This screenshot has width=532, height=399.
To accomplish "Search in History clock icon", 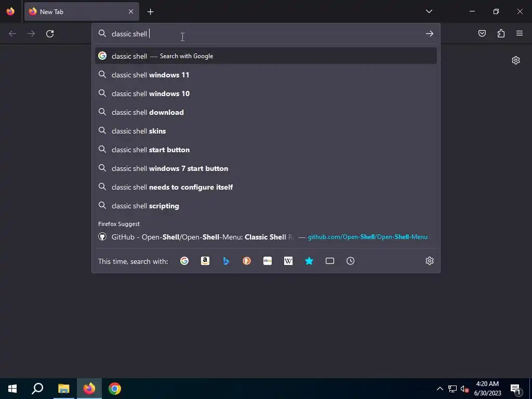I will coord(351,261).
